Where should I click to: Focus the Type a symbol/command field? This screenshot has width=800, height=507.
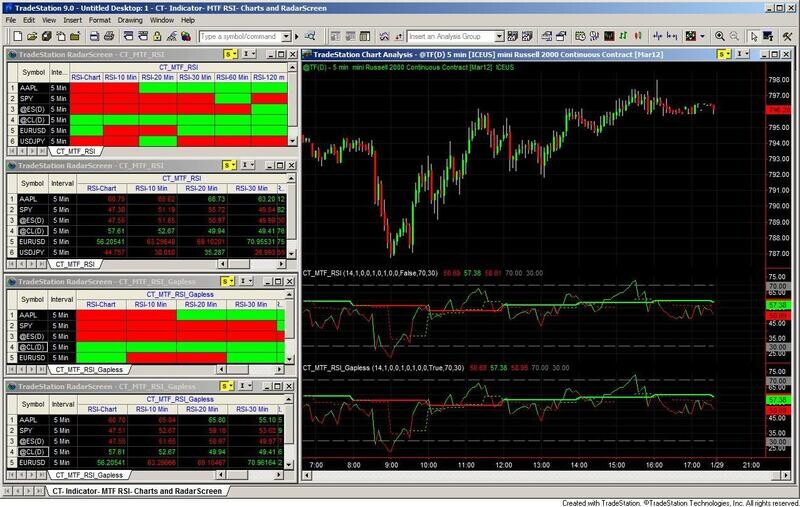coord(239,36)
